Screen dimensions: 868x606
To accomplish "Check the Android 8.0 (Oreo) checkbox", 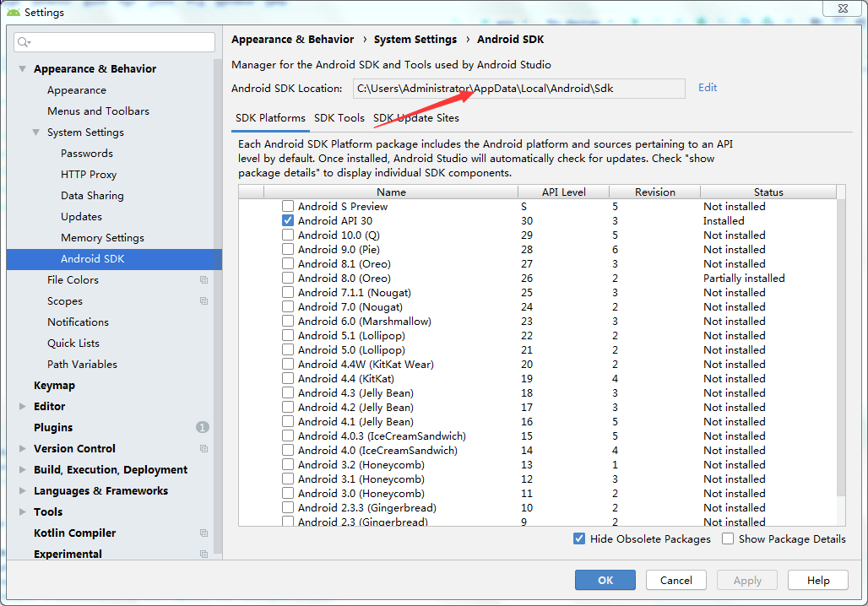I will 288,278.
